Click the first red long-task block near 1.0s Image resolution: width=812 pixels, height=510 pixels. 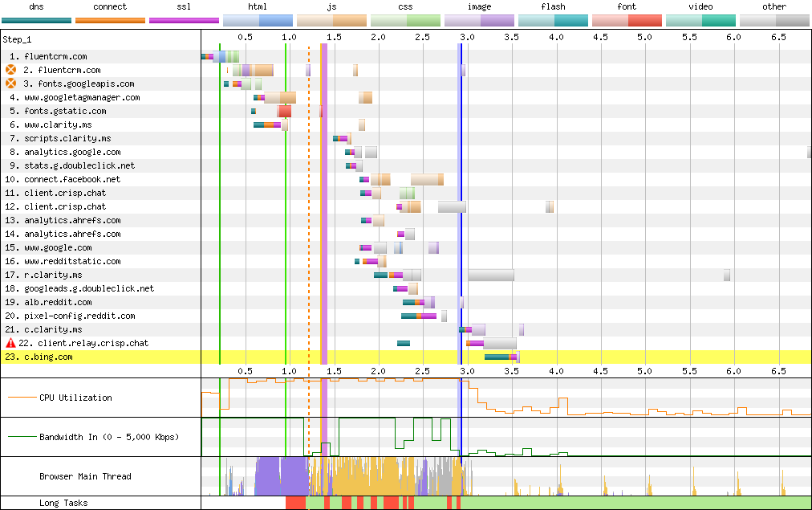296,503
